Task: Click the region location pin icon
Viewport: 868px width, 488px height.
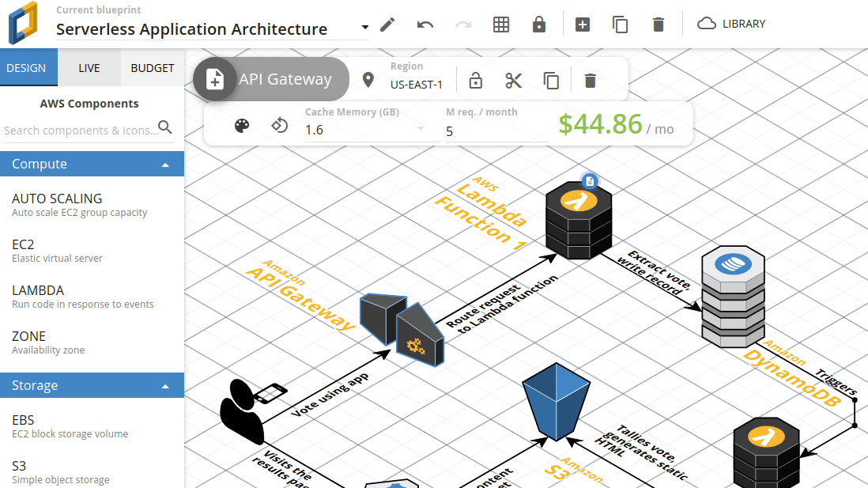Action: point(368,81)
